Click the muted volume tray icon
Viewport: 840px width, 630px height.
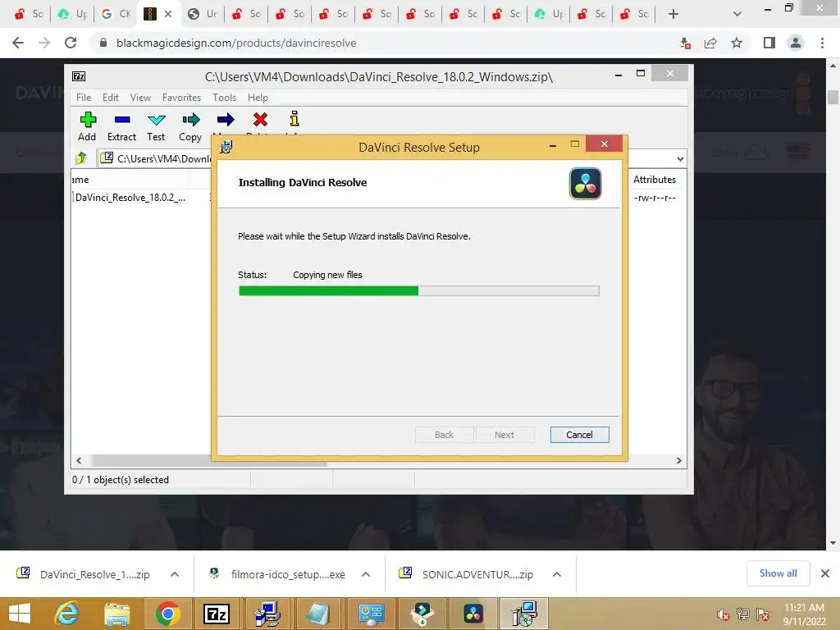[723, 614]
